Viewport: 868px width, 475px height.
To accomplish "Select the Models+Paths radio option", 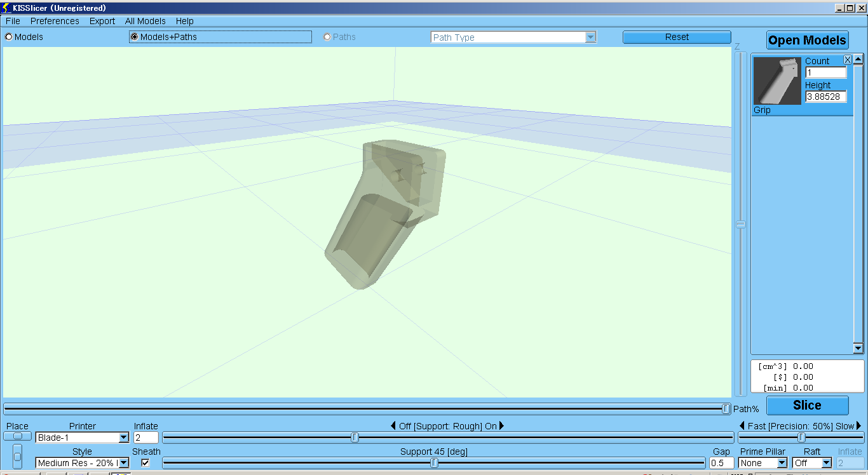I will coord(134,37).
